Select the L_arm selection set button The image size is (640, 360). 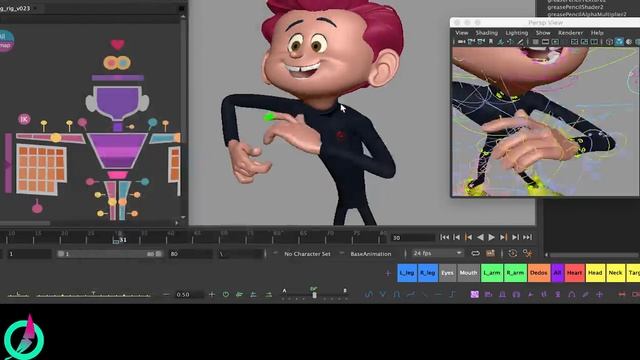tap(492, 273)
